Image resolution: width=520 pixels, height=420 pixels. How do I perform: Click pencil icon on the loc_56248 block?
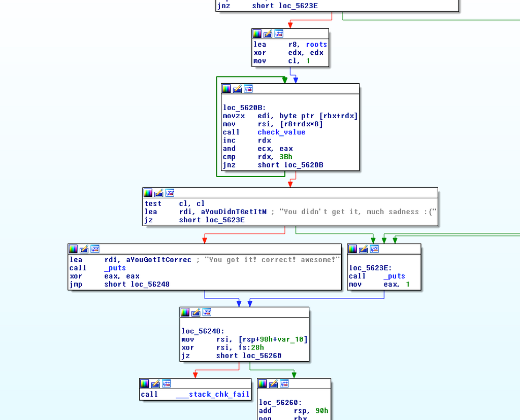pyautogui.click(x=196, y=312)
